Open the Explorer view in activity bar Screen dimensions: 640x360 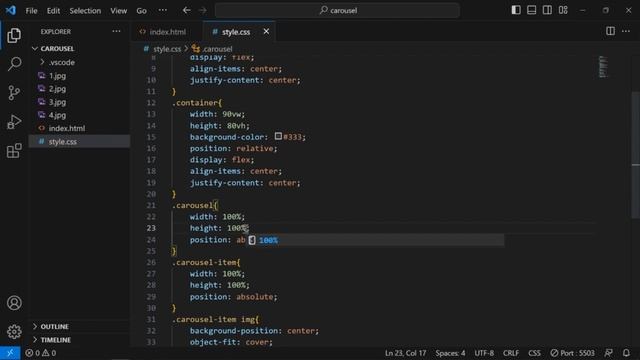coord(14,36)
